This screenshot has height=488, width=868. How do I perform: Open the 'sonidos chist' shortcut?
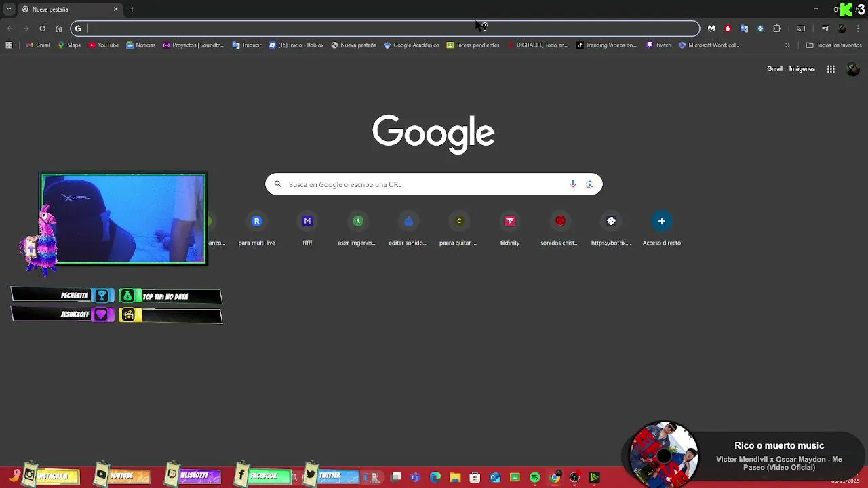[x=560, y=229]
